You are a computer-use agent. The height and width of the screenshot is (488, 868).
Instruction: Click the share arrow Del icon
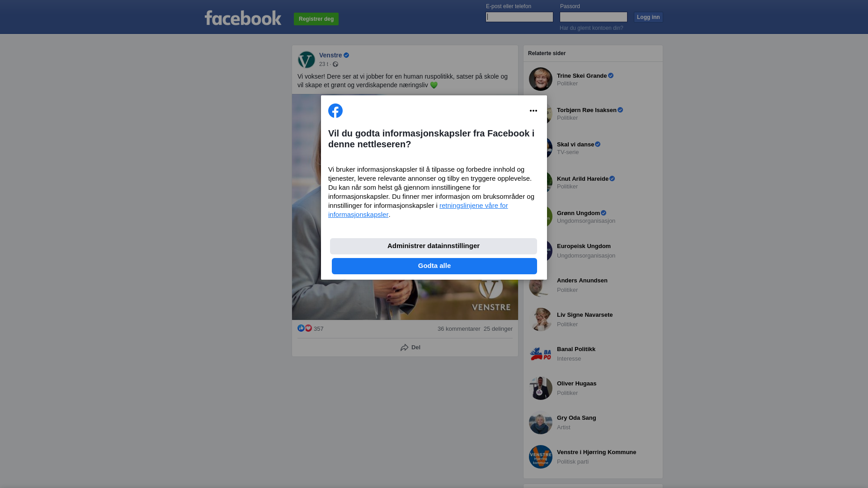coord(405,347)
